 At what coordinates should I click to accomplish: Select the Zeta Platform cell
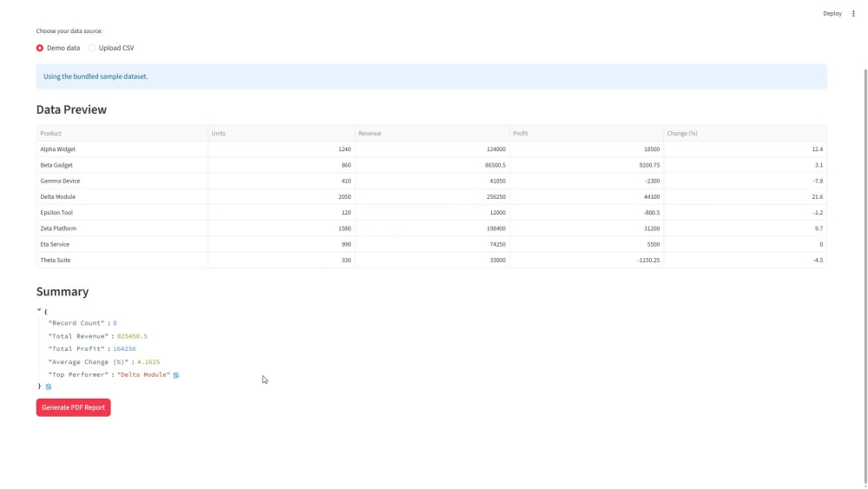[122, 228]
